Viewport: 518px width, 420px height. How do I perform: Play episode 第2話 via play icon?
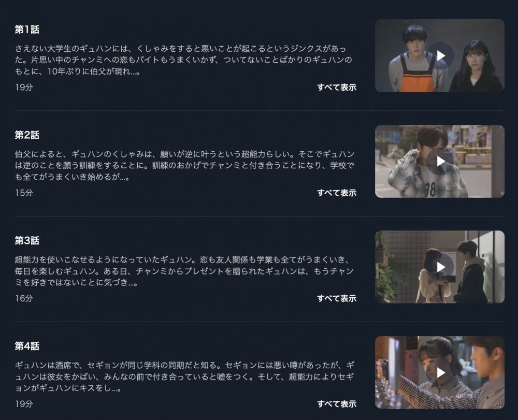(x=441, y=161)
